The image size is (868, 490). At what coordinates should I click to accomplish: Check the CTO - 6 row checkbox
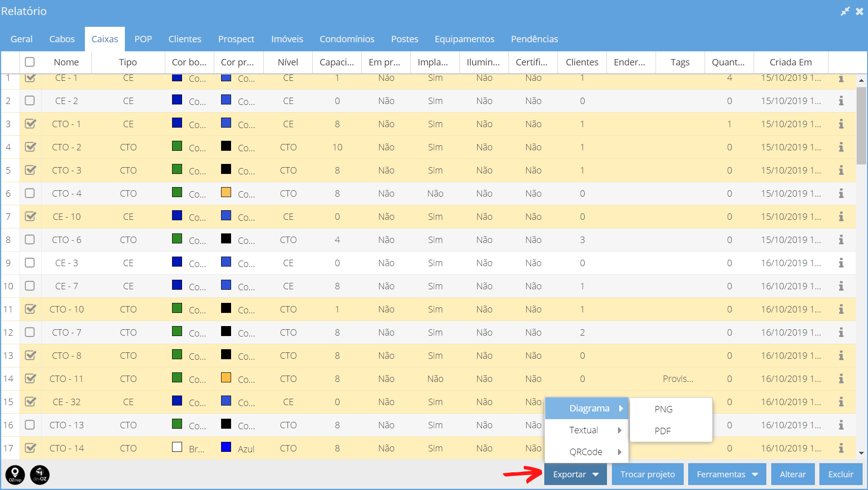[x=30, y=239]
